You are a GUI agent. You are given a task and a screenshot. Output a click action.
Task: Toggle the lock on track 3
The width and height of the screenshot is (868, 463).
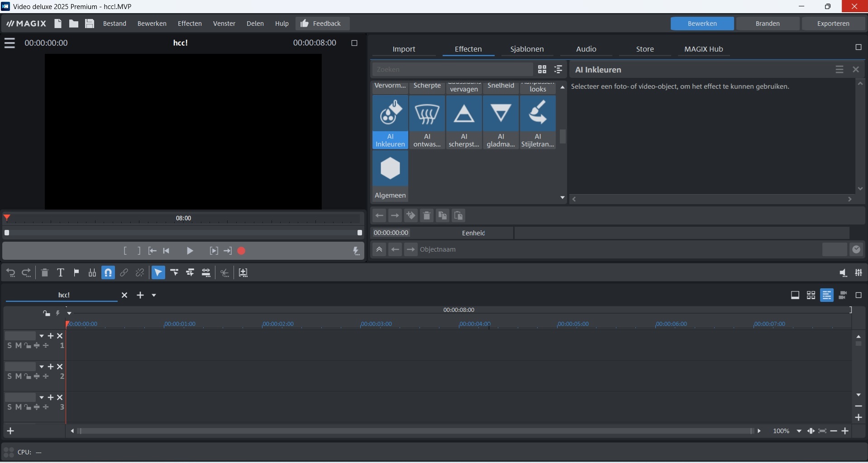pos(28,407)
